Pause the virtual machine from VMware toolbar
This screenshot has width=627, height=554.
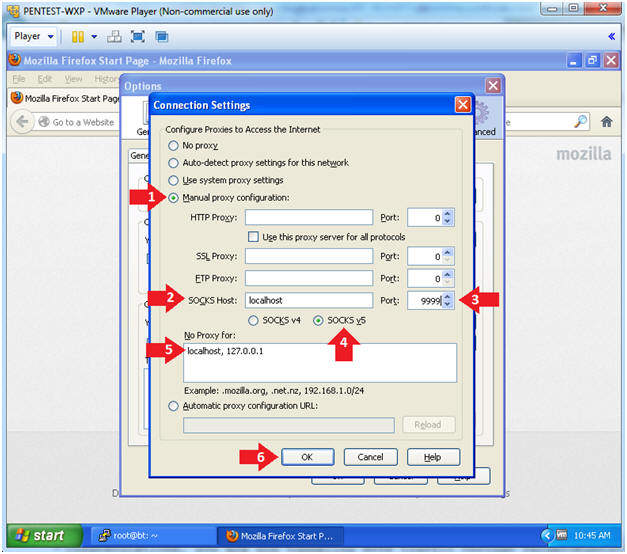tap(78, 37)
